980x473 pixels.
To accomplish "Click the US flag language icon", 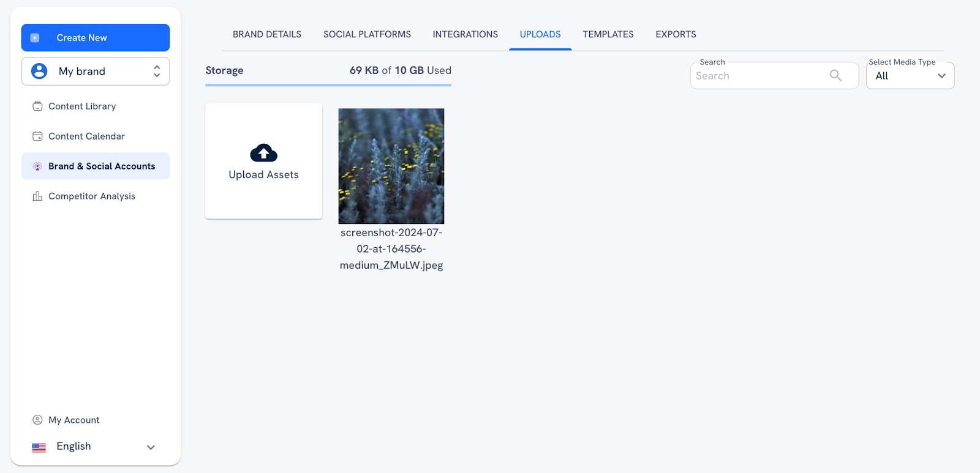I will pos(39,447).
